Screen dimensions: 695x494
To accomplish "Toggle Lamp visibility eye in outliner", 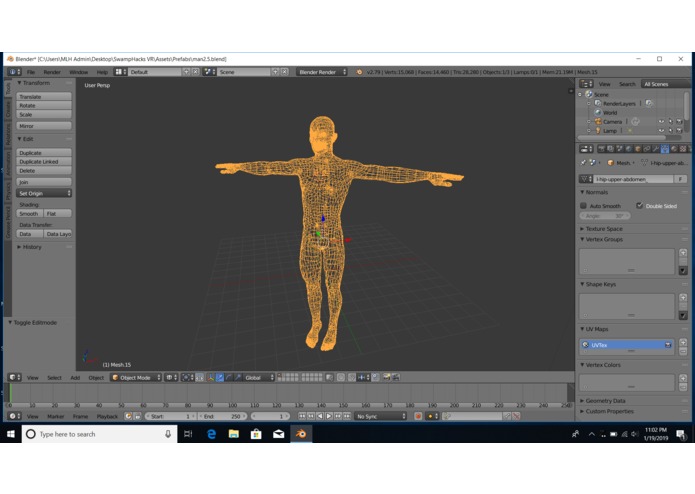I will [x=661, y=131].
